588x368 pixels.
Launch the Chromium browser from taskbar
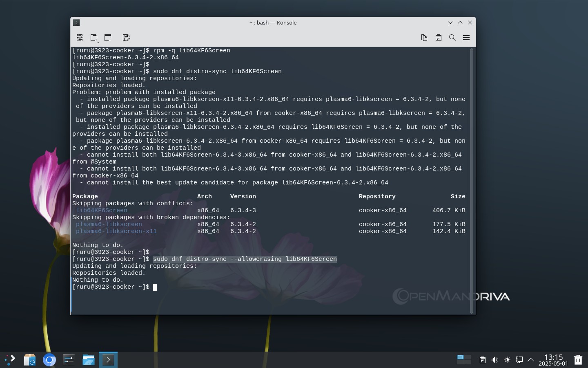pyautogui.click(x=49, y=360)
